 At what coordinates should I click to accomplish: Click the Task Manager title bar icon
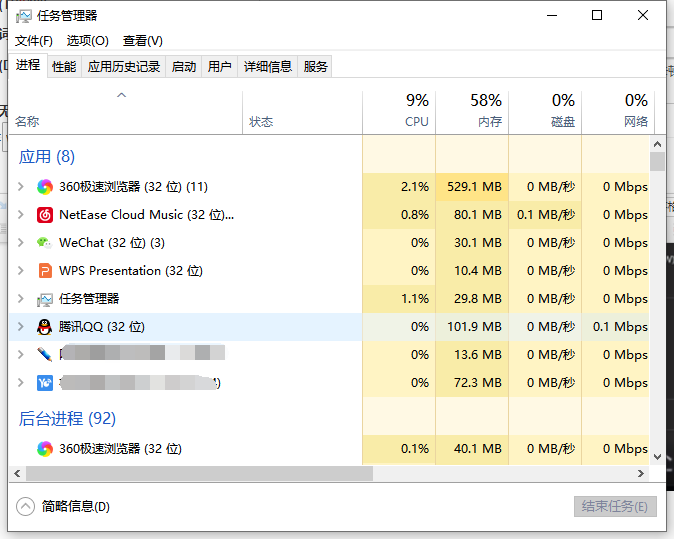24,16
